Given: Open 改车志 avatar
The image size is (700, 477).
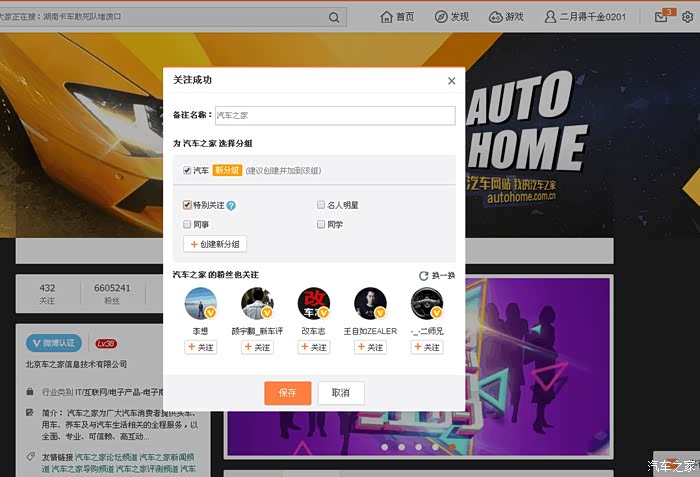Looking at the screenshot, I should click(x=313, y=303).
